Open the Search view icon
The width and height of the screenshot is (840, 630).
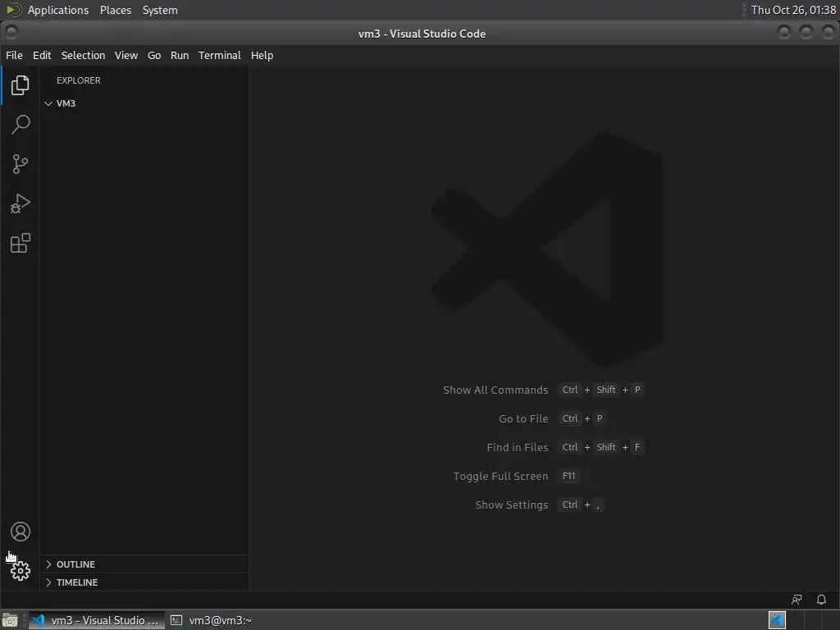point(21,125)
